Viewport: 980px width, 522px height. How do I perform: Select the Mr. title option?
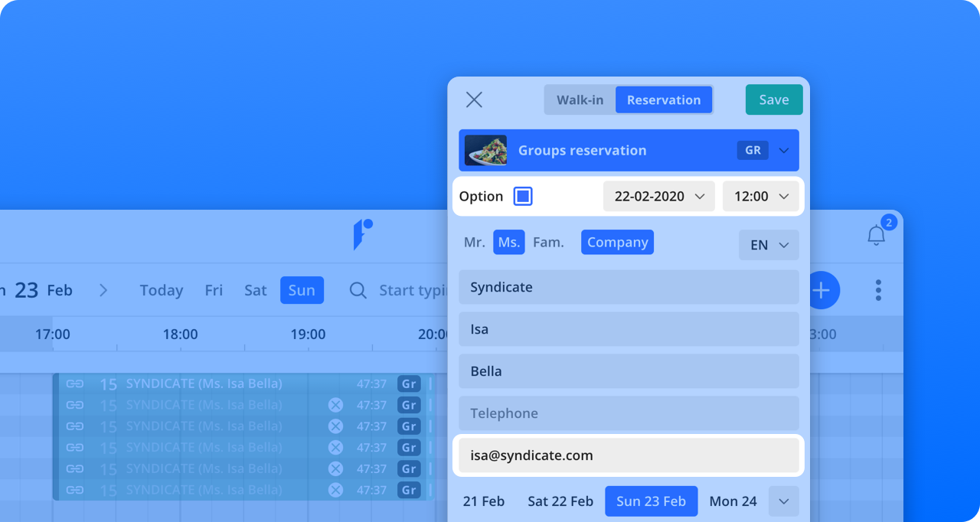[x=474, y=243]
